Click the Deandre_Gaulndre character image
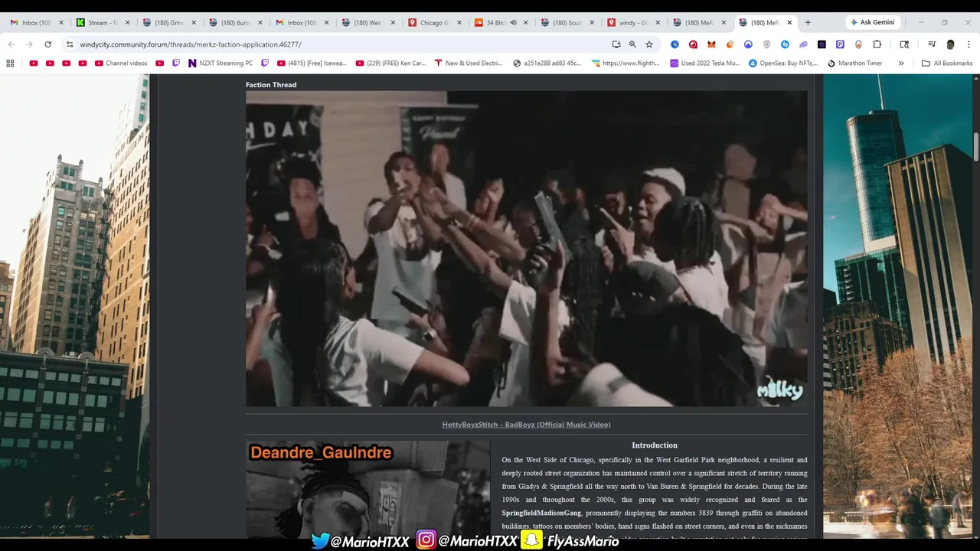Screen dimensions: 980x551 pos(367,490)
